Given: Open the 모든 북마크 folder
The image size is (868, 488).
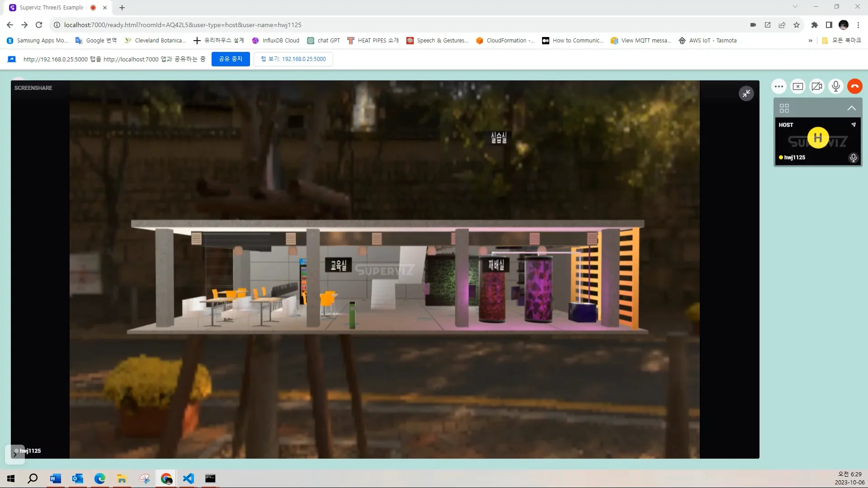Looking at the screenshot, I should [841, 41].
